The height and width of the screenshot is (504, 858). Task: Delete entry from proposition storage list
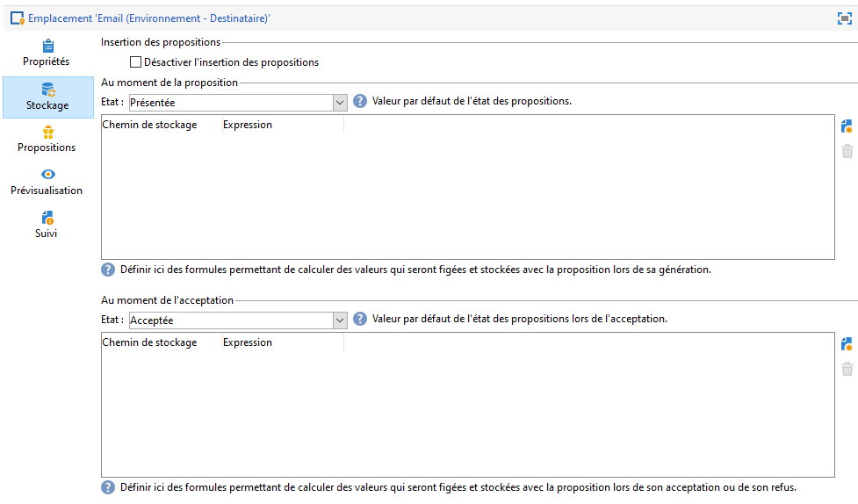coord(847,151)
